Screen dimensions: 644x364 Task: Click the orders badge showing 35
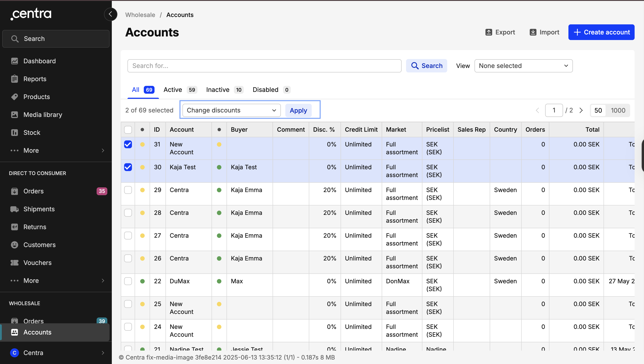(102, 191)
